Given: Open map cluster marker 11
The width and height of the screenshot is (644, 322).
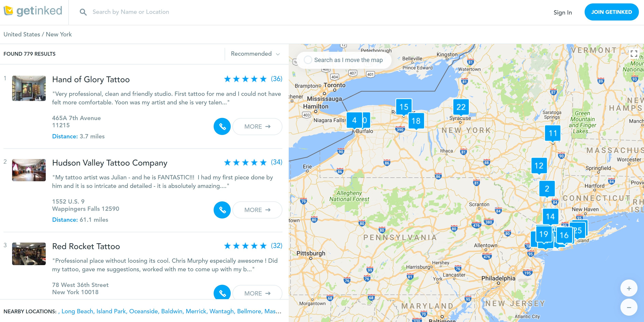Looking at the screenshot, I should pos(553,133).
